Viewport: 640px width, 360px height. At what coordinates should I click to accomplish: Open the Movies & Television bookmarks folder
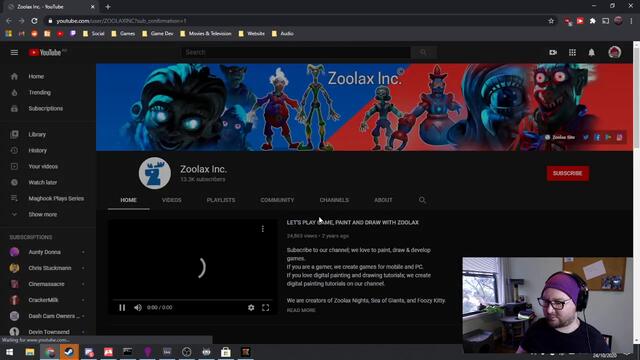click(x=206, y=33)
